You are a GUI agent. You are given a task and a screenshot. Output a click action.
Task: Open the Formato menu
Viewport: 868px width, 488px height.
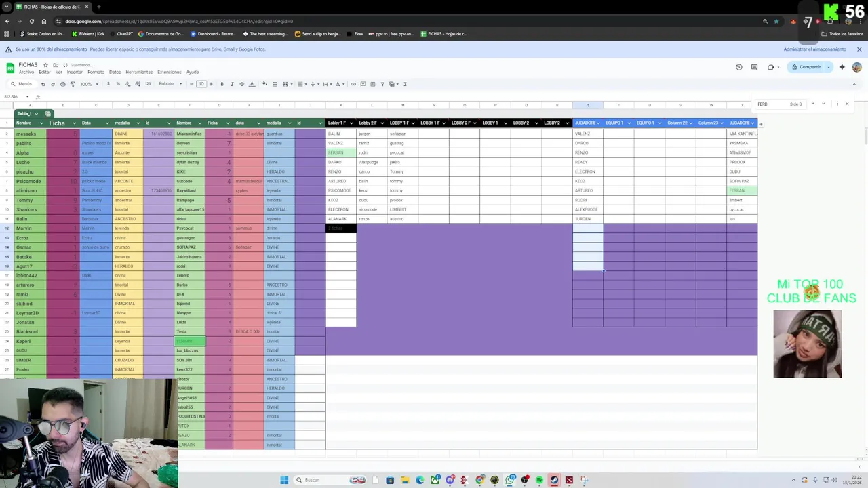point(96,72)
